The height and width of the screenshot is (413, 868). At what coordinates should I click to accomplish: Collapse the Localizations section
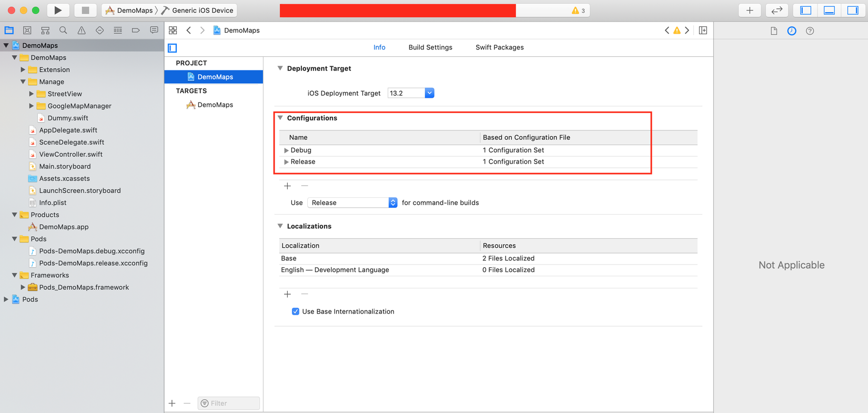point(280,226)
